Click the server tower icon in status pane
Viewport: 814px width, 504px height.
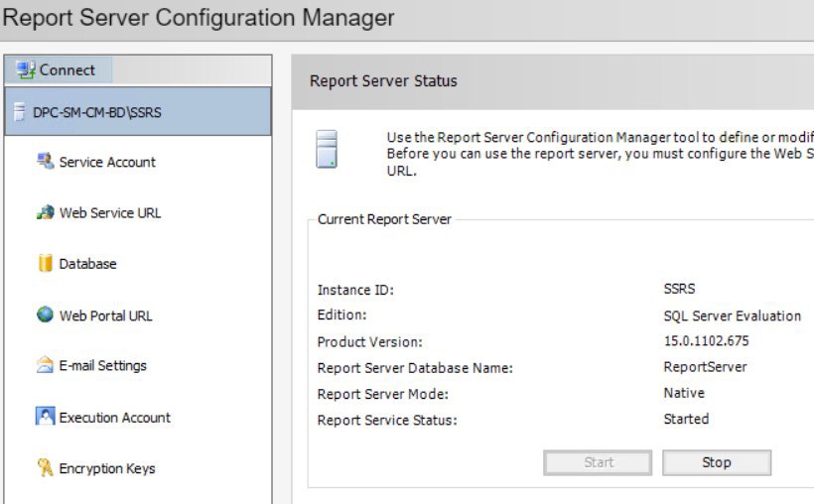coord(327,149)
